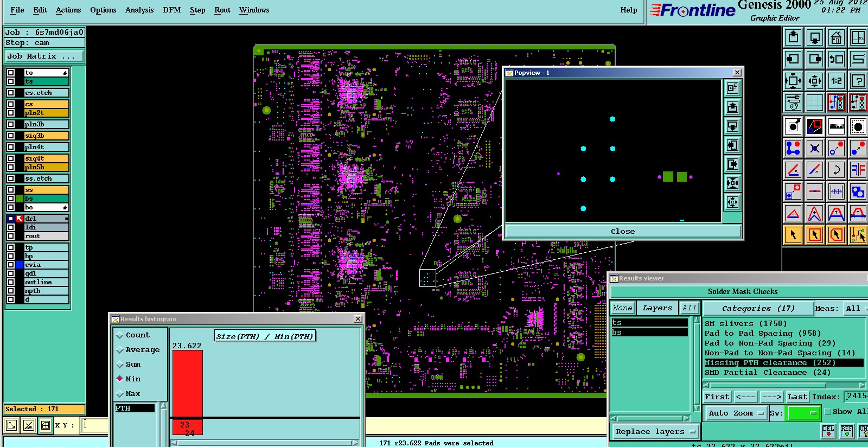Open the Analysis menu
This screenshot has height=447, width=868.
[x=139, y=10]
